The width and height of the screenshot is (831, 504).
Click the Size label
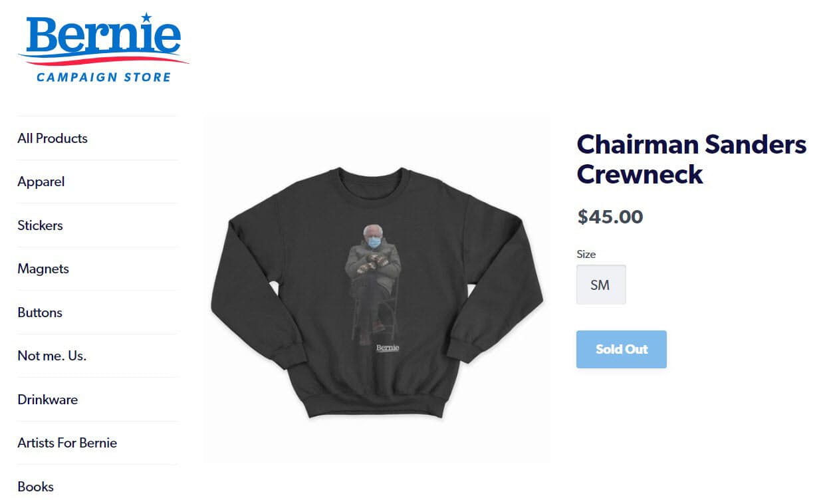coord(586,254)
